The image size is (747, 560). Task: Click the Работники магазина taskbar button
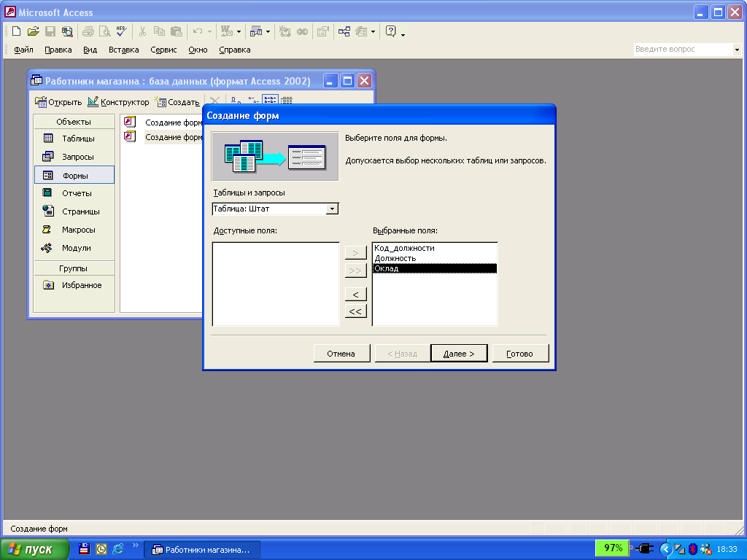[202, 550]
